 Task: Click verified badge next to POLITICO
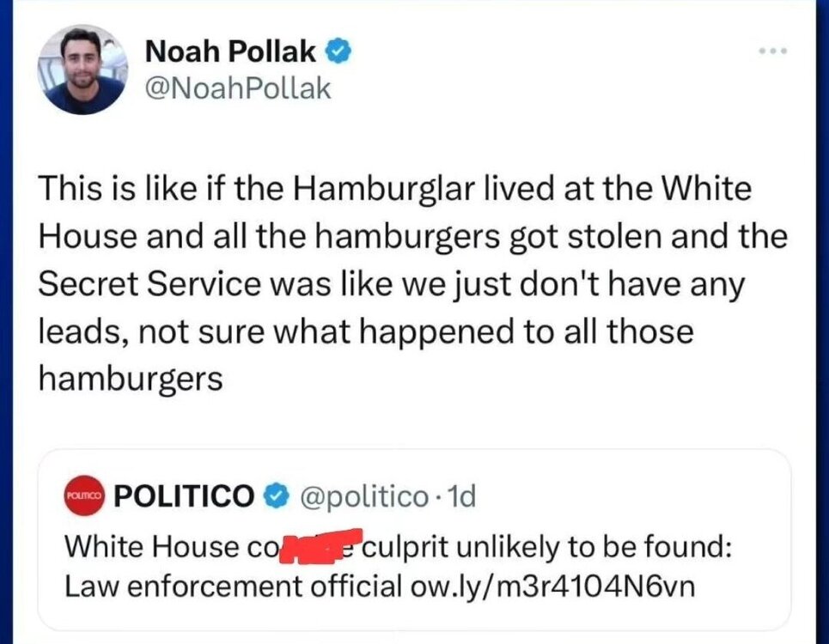coord(275,496)
